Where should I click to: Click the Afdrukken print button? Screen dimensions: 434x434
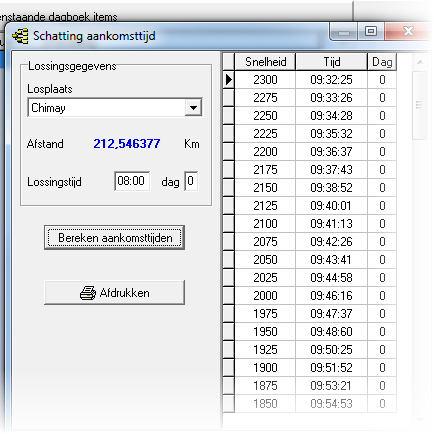tap(114, 293)
